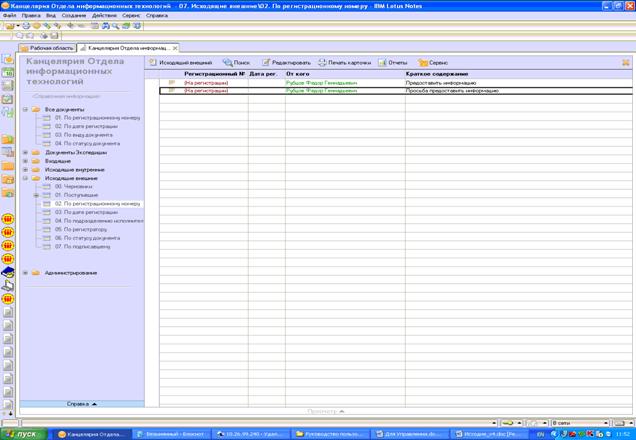Open the Действия menu
This screenshot has height=440, width=636.
pyautogui.click(x=104, y=15)
